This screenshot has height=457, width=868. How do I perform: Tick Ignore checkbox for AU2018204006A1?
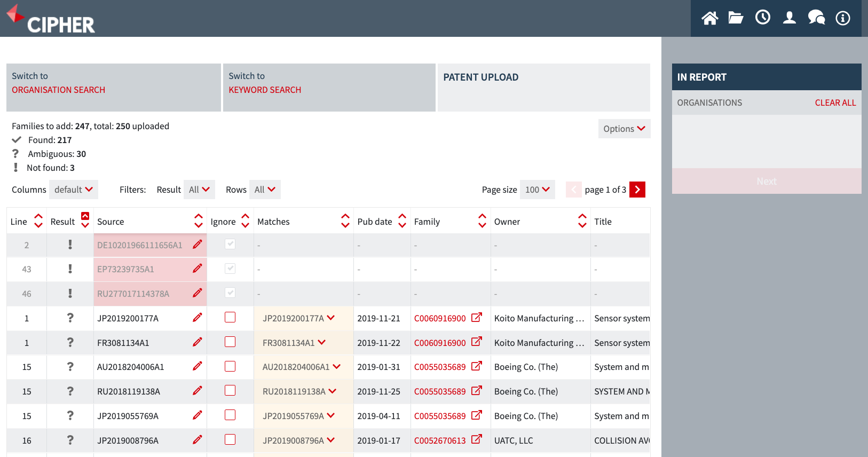coord(230,366)
